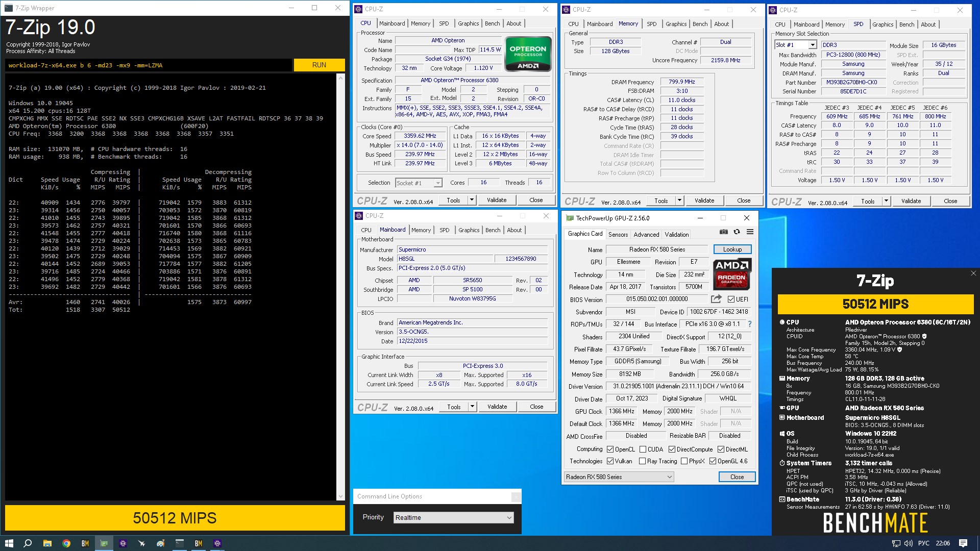
Task: Click the GPU-Z refresh icon
Action: point(737,232)
